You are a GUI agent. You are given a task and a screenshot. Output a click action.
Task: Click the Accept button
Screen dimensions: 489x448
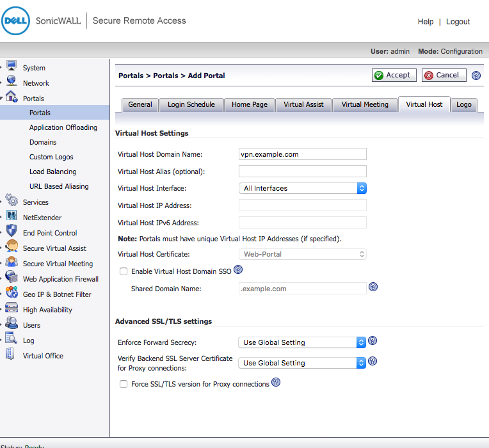tap(394, 75)
